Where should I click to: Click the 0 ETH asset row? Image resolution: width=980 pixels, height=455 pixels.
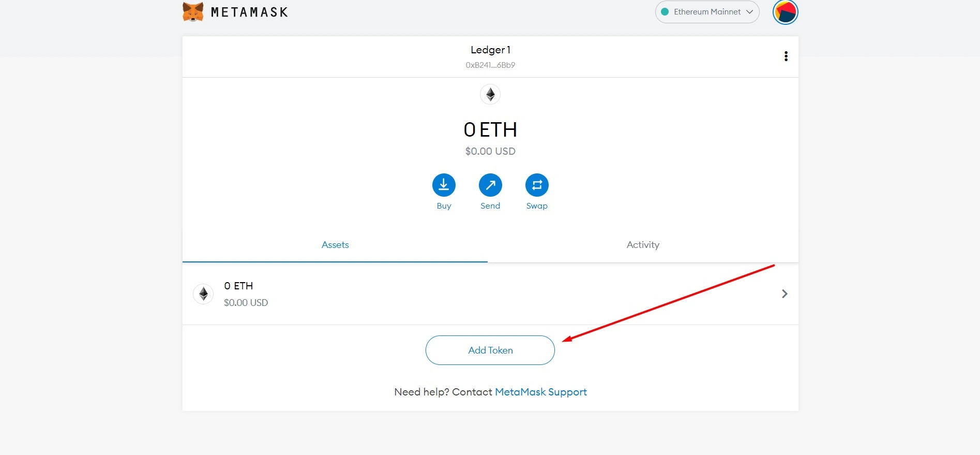[490, 294]
